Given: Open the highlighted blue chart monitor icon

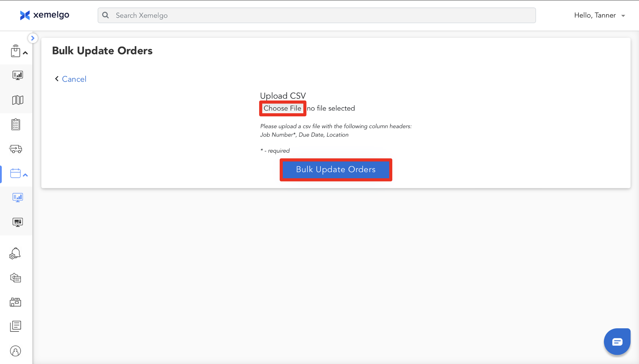Looking at the screenshot, I should point(17,198).
